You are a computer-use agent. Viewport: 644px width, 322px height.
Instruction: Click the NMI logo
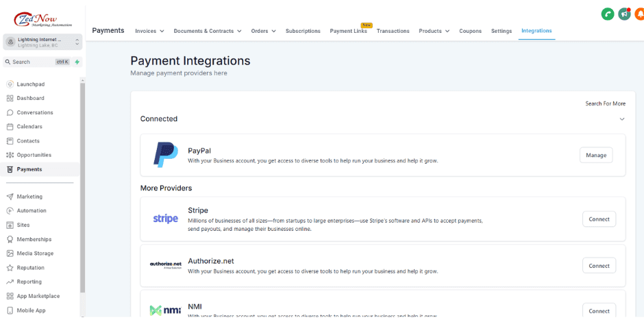[x=166, y=310]
